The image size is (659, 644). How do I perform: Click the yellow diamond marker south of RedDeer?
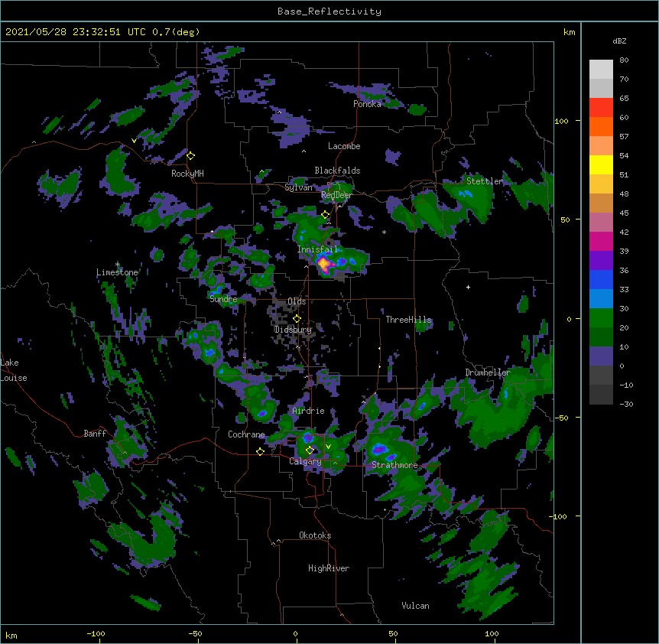[325, 215]
